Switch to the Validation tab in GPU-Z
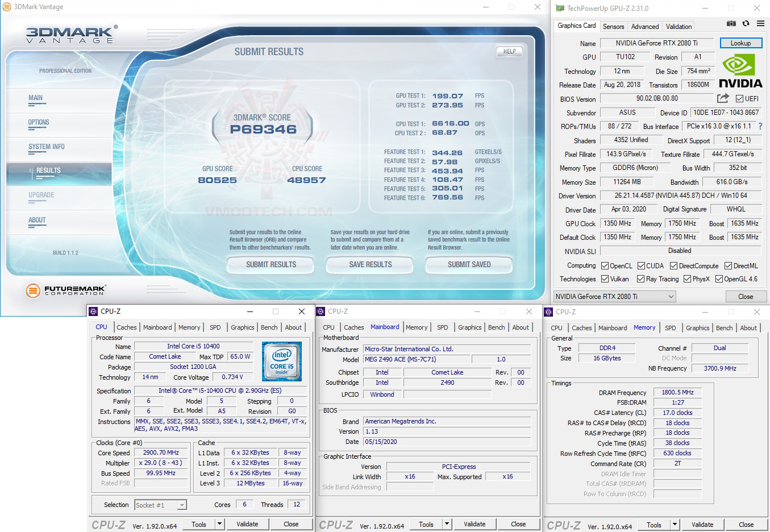 click(679, 27)
